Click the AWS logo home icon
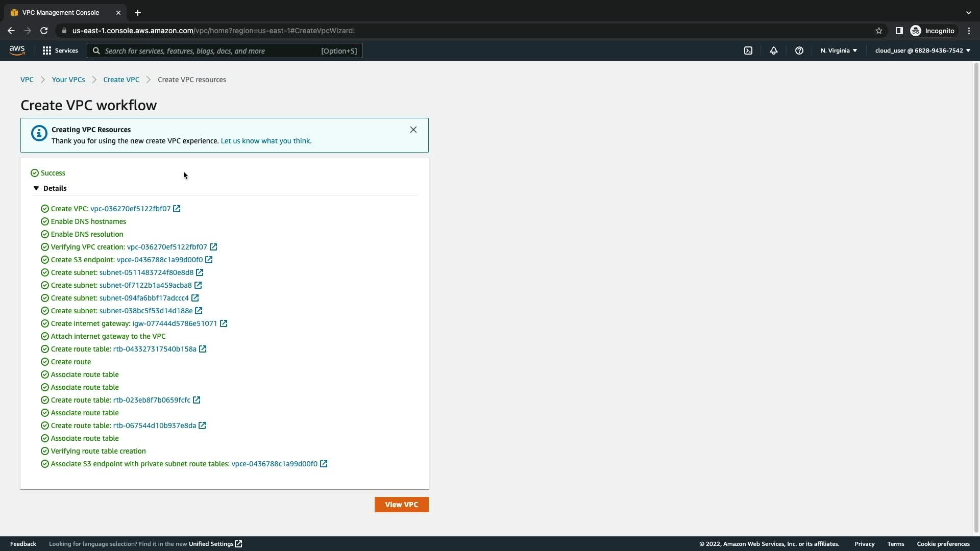The width and height of the screenshot is (980, 551). (17, 51)
